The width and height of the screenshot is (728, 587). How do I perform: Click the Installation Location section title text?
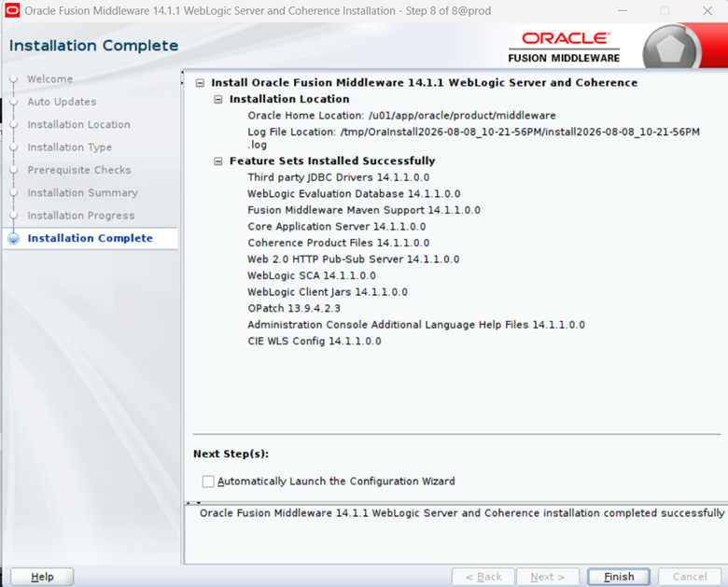(x=289, y=99)
